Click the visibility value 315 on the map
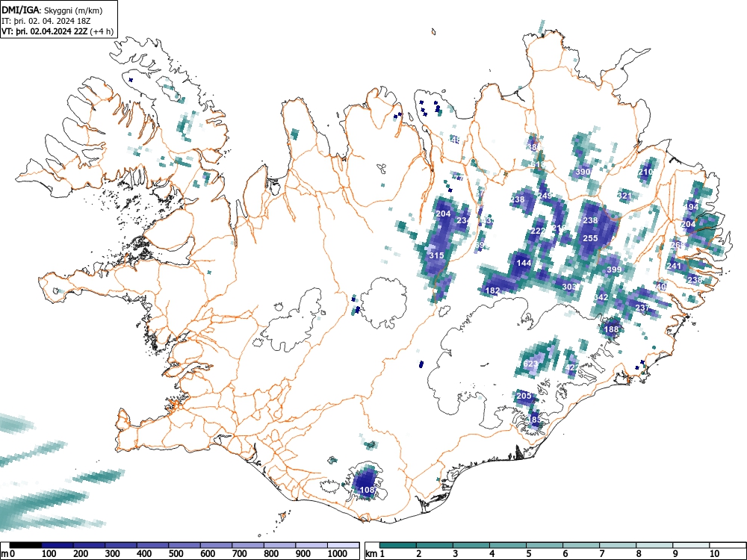Viewport: 747px width, 560px height. pyautogui.click(x=436, y=255)
